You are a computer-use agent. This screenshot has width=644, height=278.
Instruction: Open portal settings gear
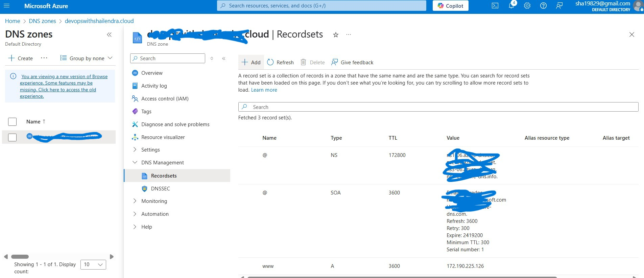[527, 6]
